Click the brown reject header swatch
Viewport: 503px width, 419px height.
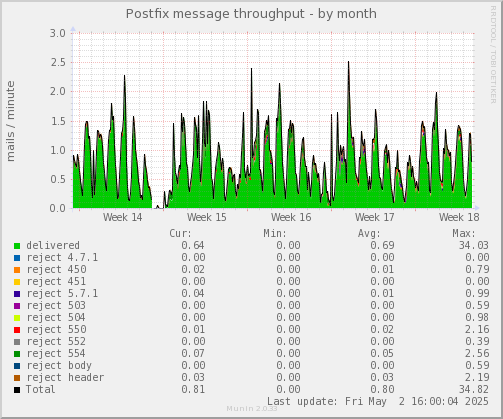pyautogui.click(x=17, y=378)
